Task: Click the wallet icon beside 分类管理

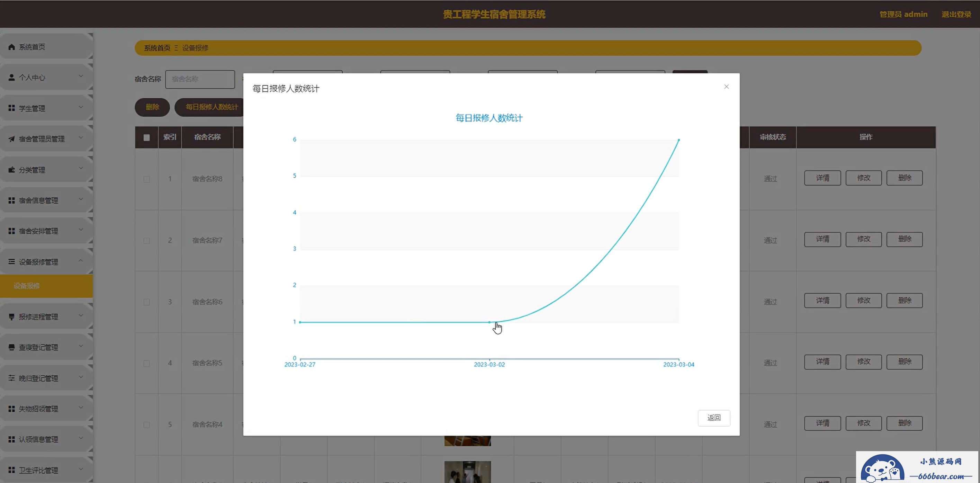Action: click(11, 170)
